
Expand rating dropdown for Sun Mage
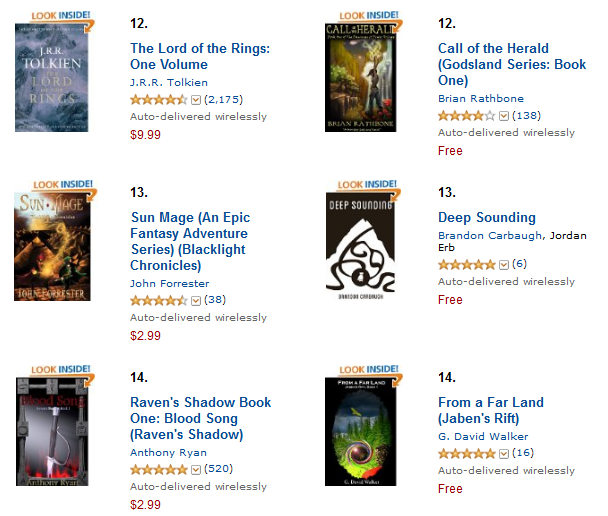coord(196,300)
